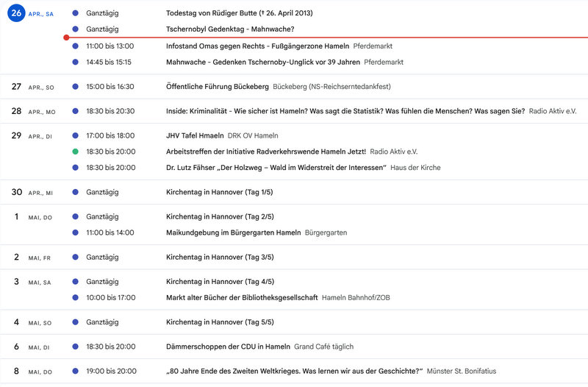Click the green dot for Arbeitstreffen Radverkehrswende
Screen dimensions: 588x387
click(x=76, y=152)
